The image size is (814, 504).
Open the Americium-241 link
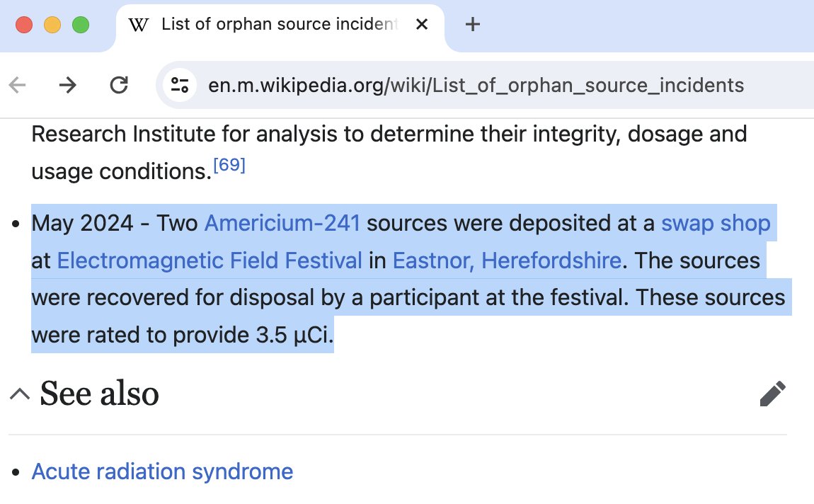282,223
